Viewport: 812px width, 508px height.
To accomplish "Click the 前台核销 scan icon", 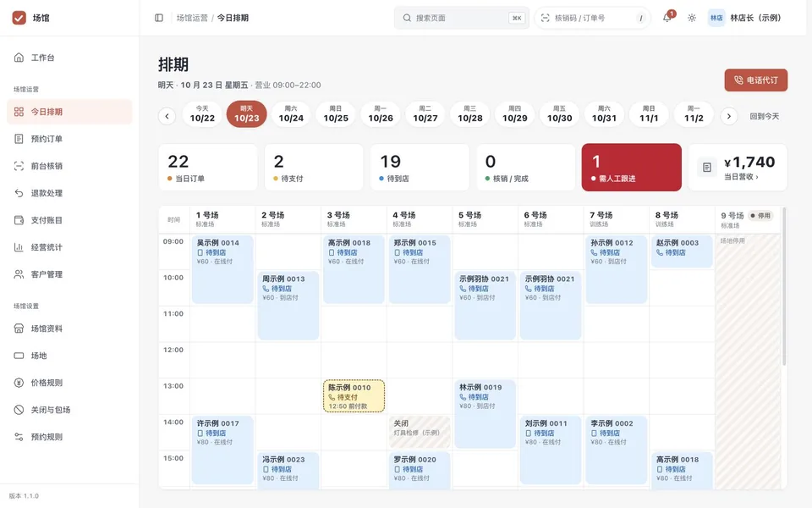I will coord(19,166).
